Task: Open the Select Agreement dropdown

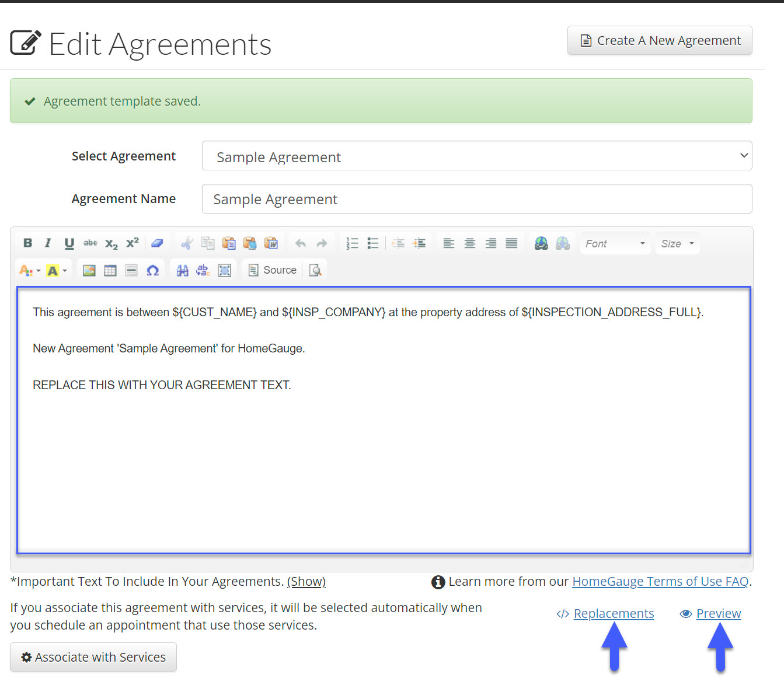Action: coord(477,156)
